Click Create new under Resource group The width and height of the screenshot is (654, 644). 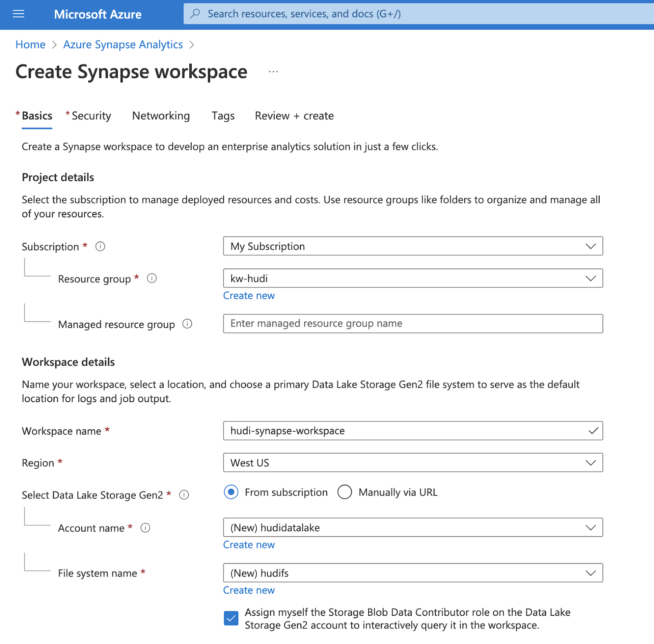pyautogui.click(x=249, y=296)
